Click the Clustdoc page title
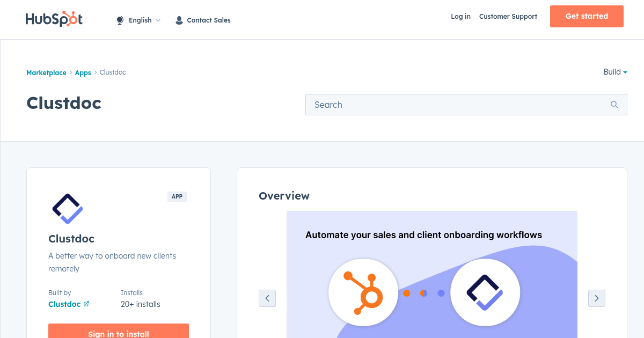 click(64, 103)
